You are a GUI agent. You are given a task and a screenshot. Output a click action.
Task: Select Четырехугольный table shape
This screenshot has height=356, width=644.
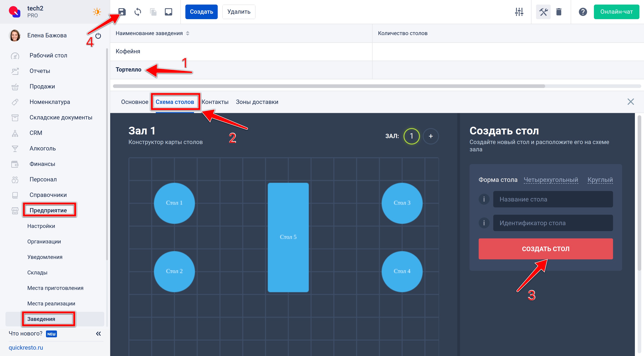click(551, 180)
